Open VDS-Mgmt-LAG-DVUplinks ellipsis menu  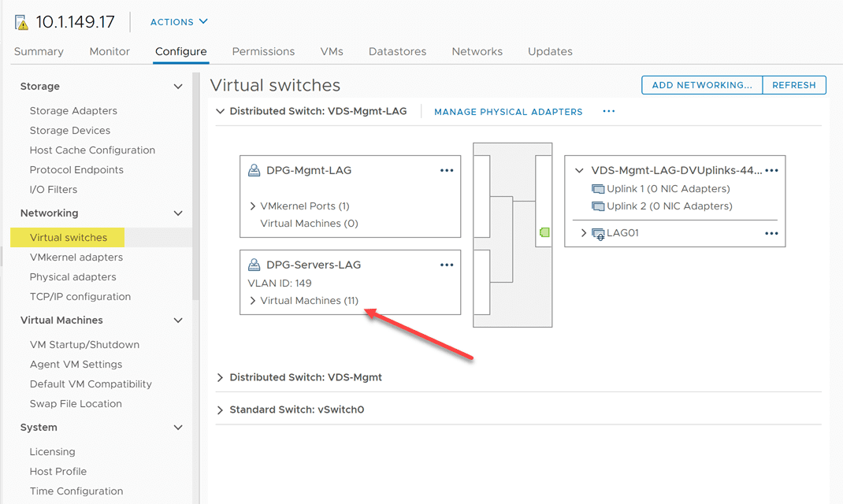point(771,170)
